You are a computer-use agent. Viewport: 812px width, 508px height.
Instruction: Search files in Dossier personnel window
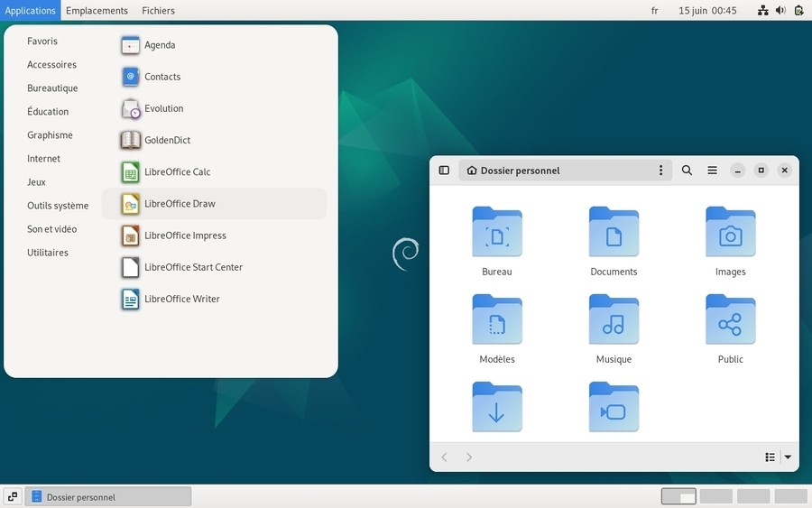tap(687, 171)
